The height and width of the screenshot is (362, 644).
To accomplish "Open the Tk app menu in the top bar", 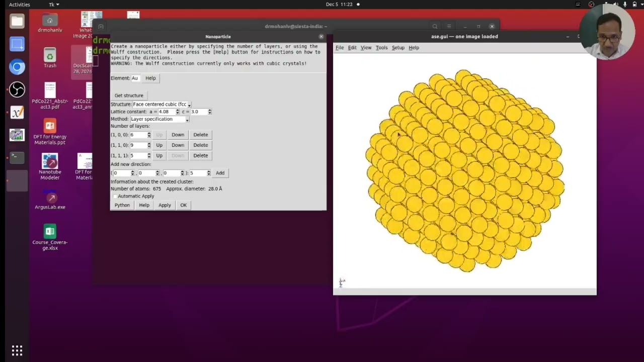I will [x=54, y=5].
